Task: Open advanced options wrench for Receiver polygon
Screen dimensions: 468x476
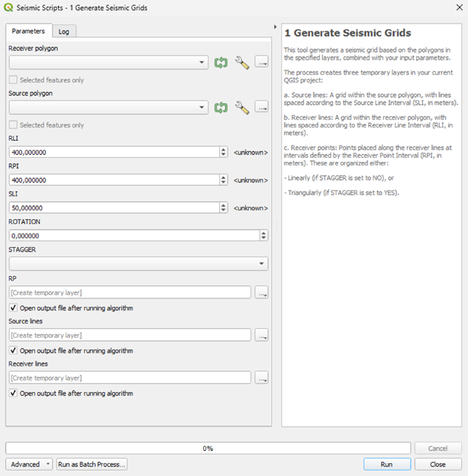Action: pos(242,63)
